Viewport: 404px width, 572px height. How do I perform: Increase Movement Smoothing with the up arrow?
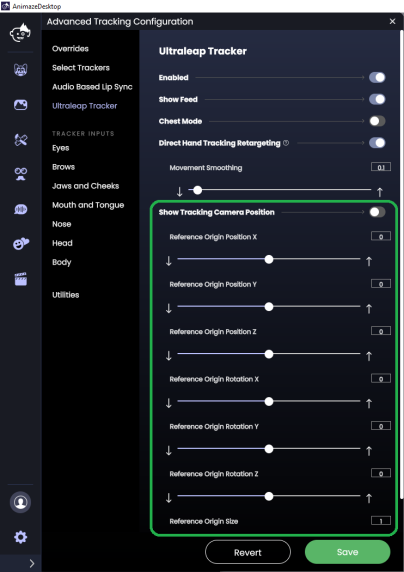(x=380, y=192)
